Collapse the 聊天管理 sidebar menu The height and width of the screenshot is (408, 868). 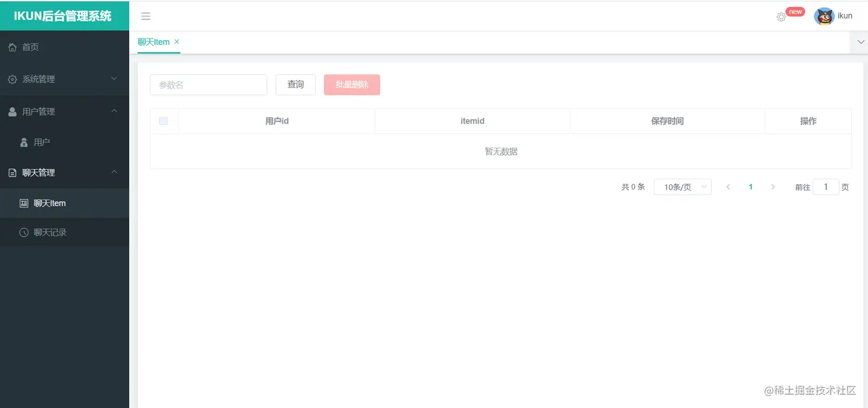pyautogui.click(x=64, y=172)
